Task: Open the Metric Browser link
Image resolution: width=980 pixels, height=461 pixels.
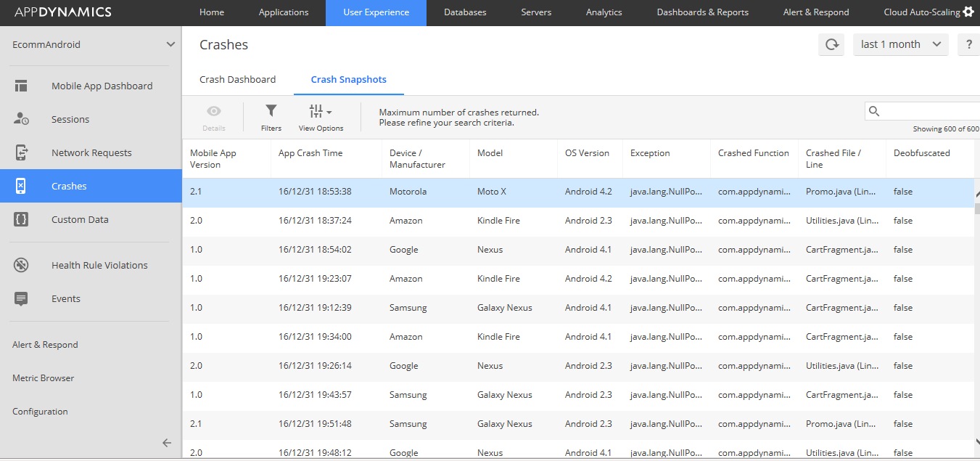Action: tap(43, 378)
